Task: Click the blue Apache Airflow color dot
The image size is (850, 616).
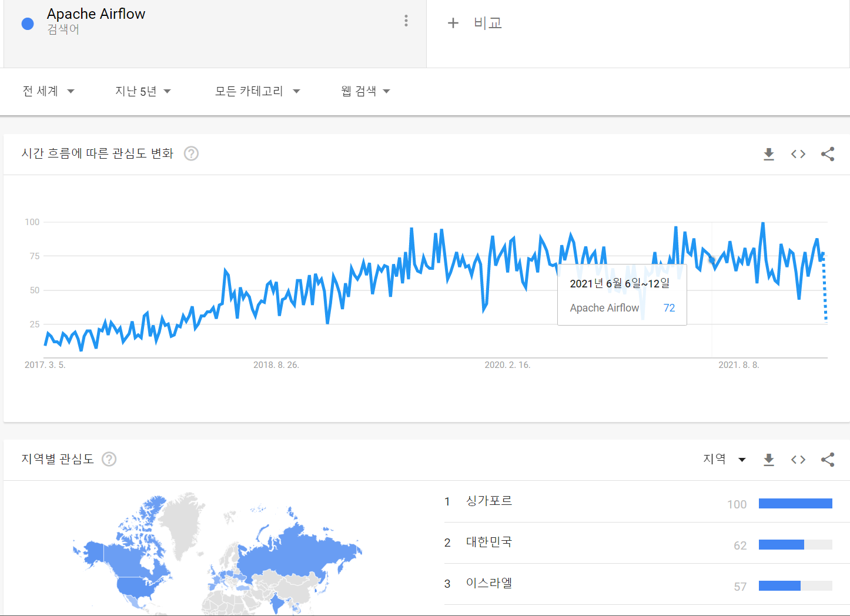Action: (x=28, y=24)
